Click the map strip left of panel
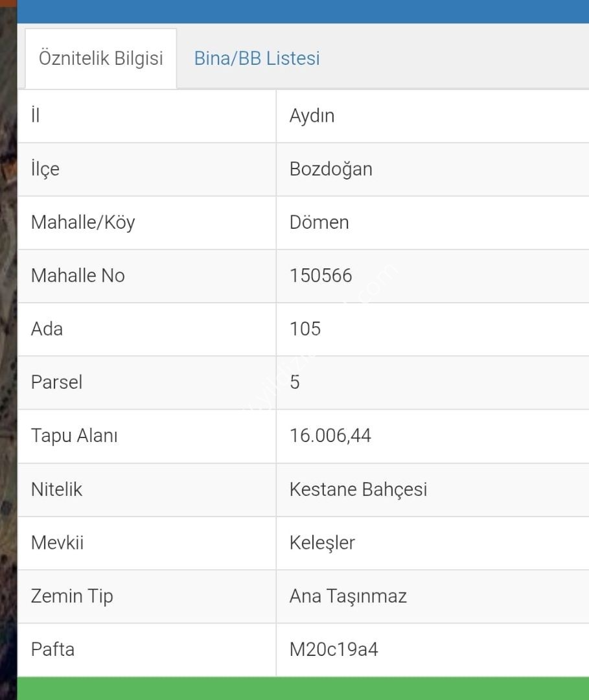589x700 pixels. (8, 350)
